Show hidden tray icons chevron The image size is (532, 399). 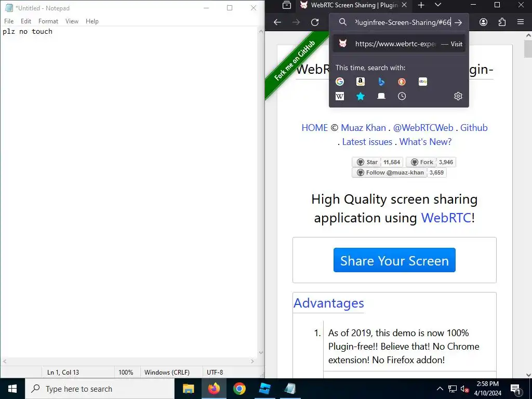coord(440,389)
